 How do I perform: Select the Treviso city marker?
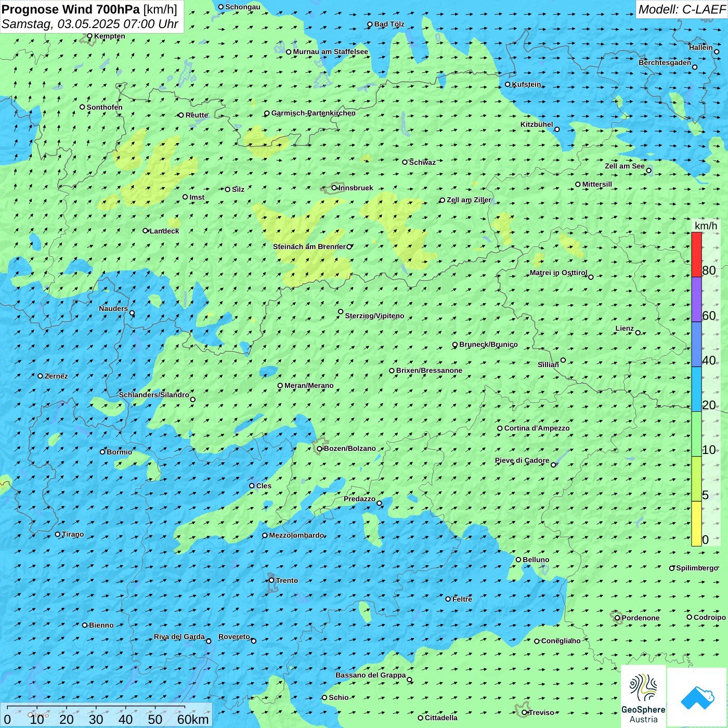click(524, 712)
